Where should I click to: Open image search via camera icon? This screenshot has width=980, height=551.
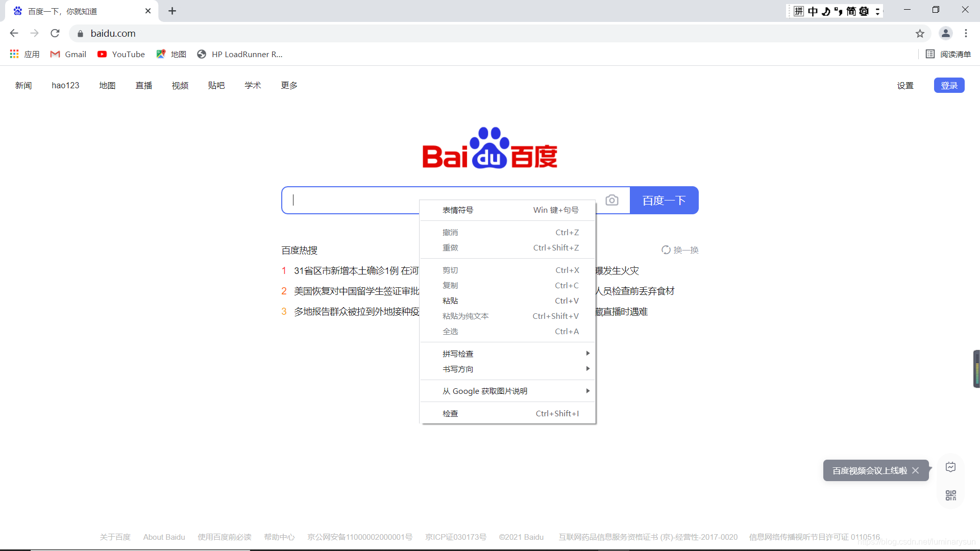612,201
